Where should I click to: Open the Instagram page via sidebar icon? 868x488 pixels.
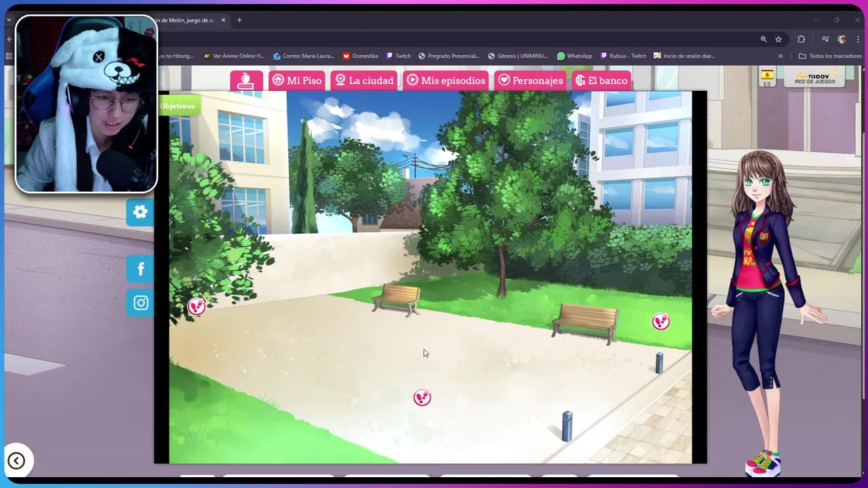coord(140,303)
